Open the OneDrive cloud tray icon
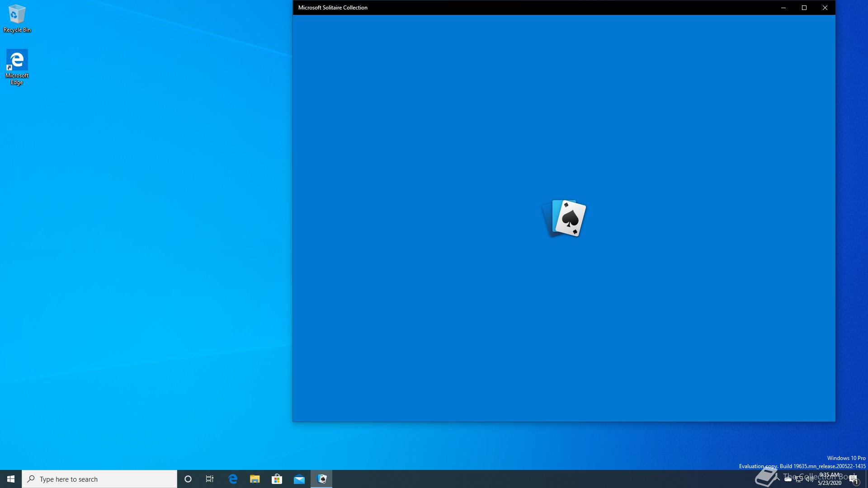868x488 pixels. tap(788, 479)
